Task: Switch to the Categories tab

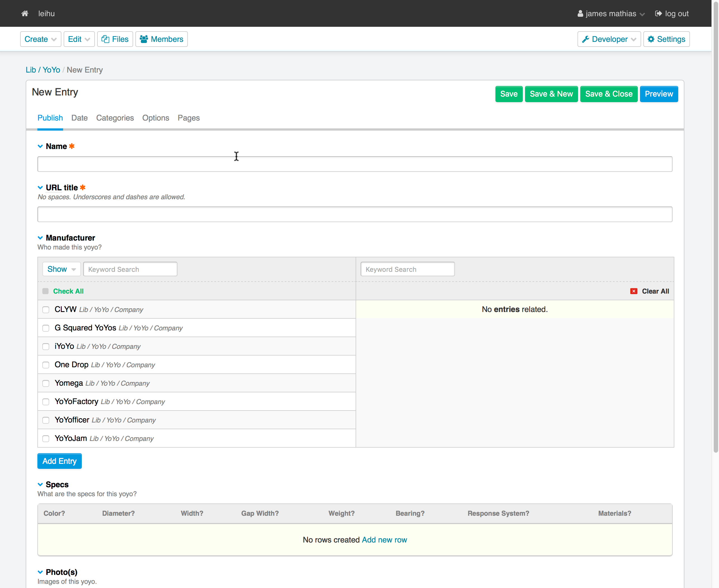Action: 115,117
